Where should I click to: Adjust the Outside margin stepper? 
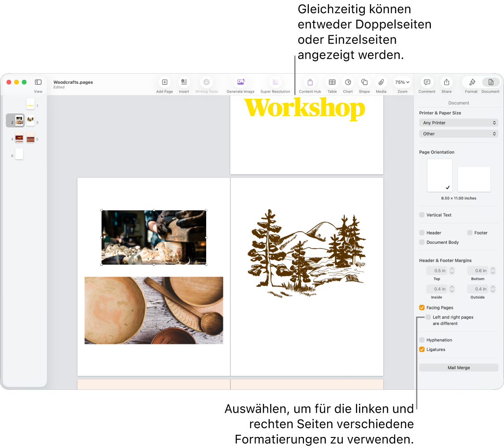pos(493,289)
